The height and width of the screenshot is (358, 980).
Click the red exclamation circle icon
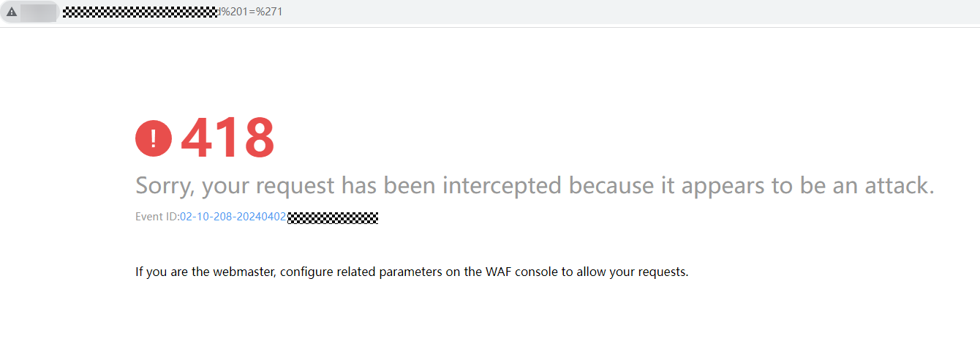pyautogui.click(x=154, y=138)
